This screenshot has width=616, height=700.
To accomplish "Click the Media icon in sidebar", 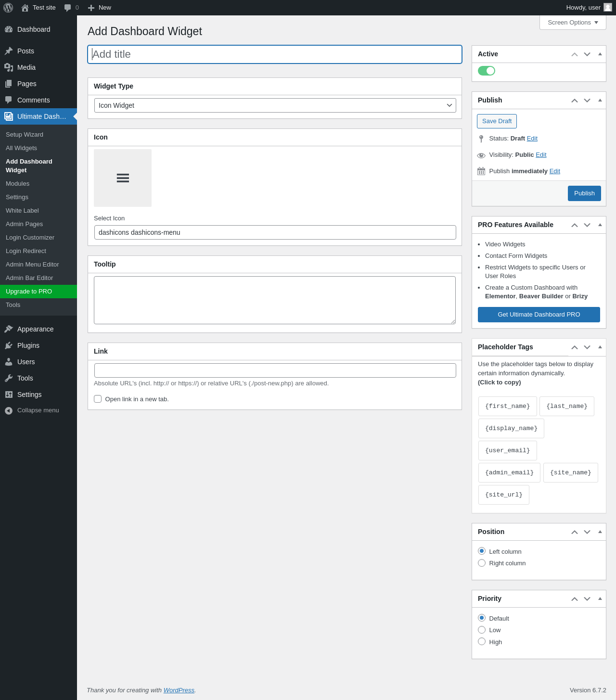I will pyautogui.click(x=9, y=67).
